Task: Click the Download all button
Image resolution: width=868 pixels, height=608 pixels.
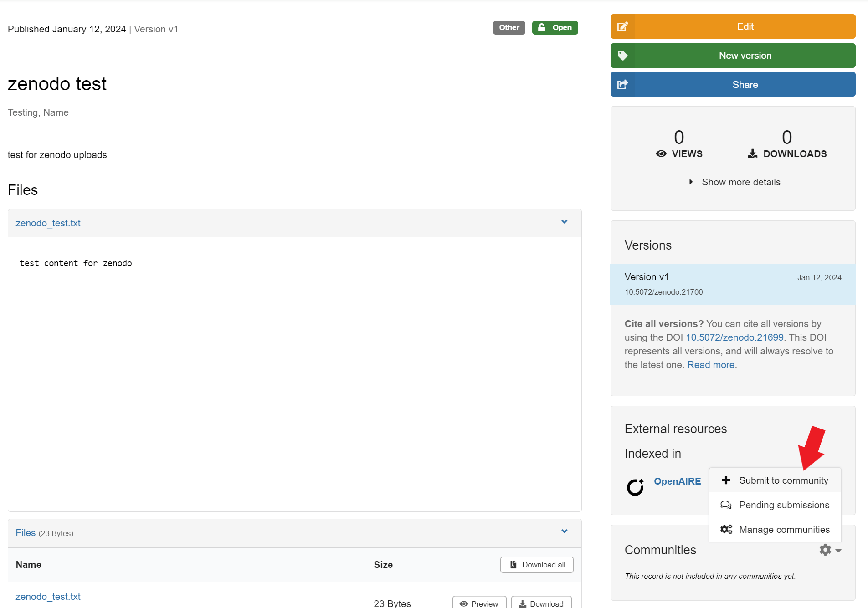Action: click(x=536, y=565)
